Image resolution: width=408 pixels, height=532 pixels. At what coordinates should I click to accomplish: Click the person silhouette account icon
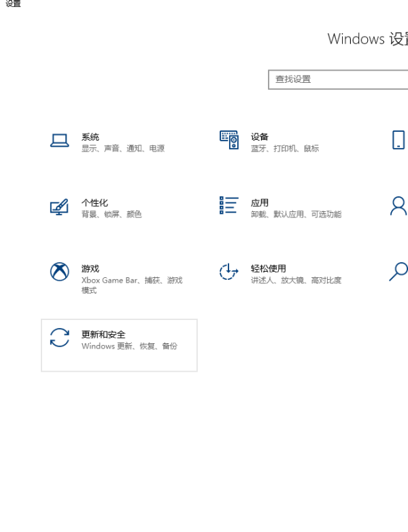(398, 206)
